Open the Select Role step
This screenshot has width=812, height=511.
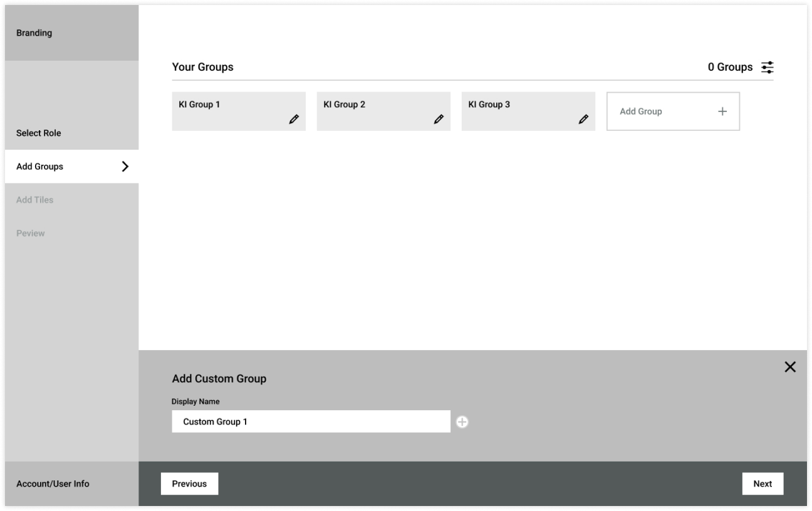click(39, 133)
